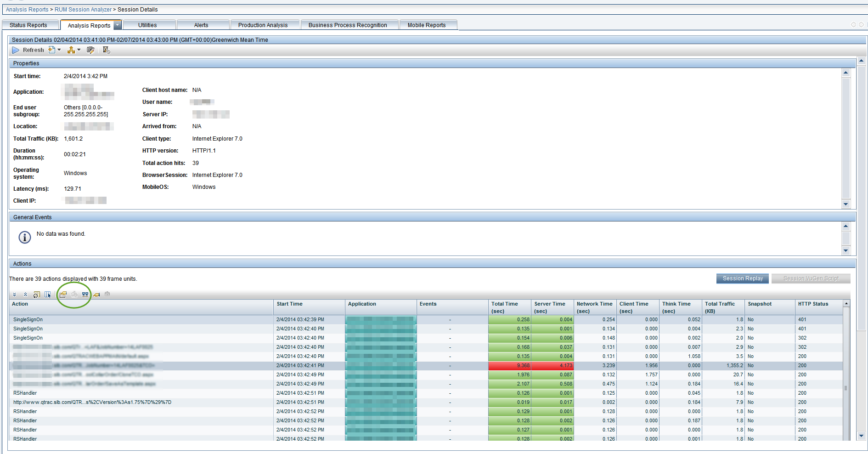Sort by Total Time (sec) column
The width and height of the screenshot is (868, 454).
[x=510, y=307]
